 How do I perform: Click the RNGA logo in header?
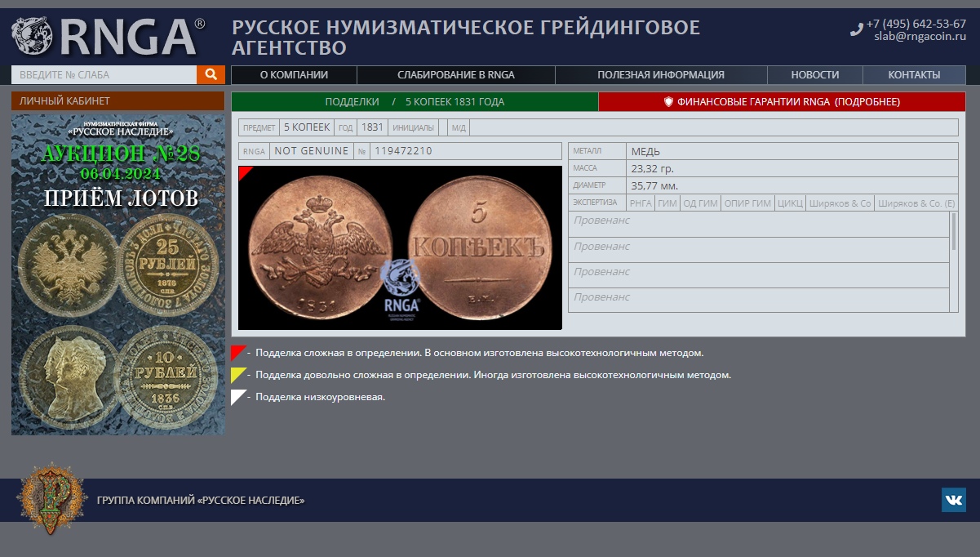click(x=109, y=37)
